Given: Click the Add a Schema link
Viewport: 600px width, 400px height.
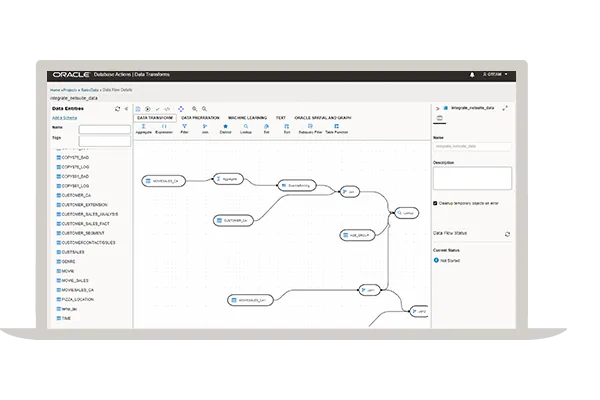Looking at the screenshot, I should (63, 118).
